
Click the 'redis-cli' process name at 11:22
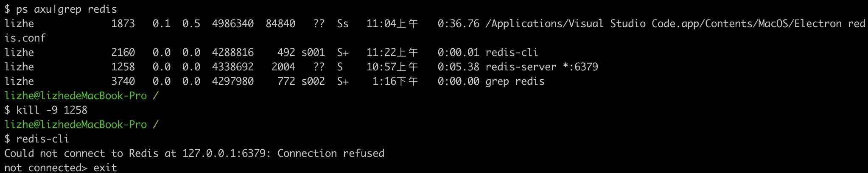coord(512,53)
